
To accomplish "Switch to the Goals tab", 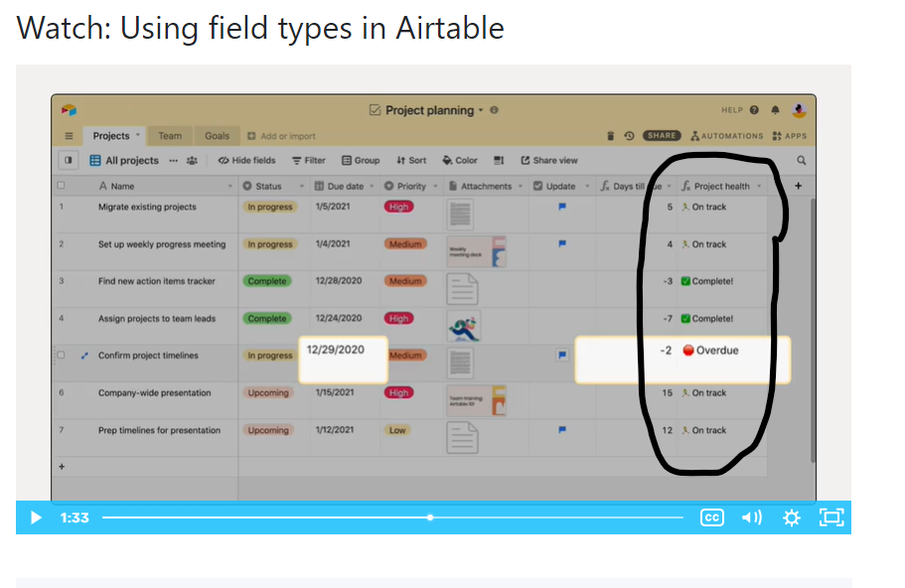I will tap(217, 136).
